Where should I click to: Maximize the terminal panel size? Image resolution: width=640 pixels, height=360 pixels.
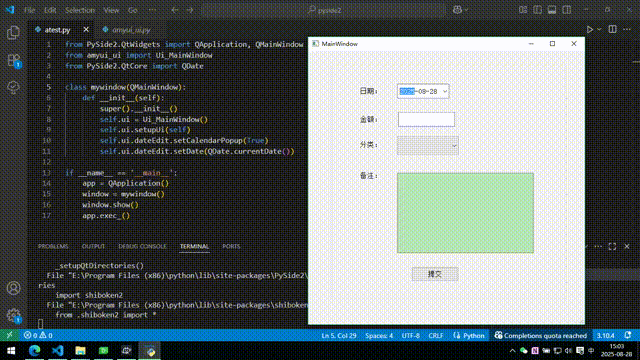tap(612, 246)
